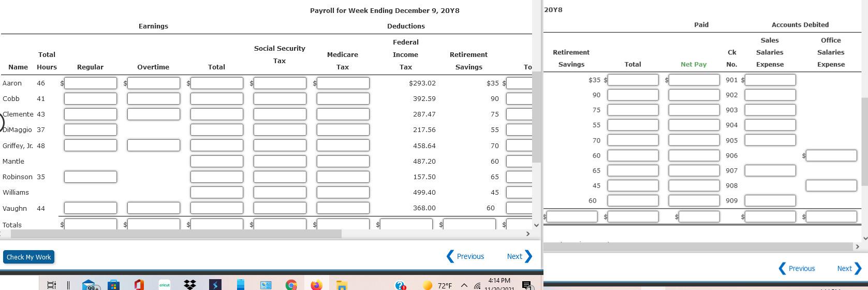Click Aaron's Social Security Tax field

pyautogui.click(x=280, y=83)
